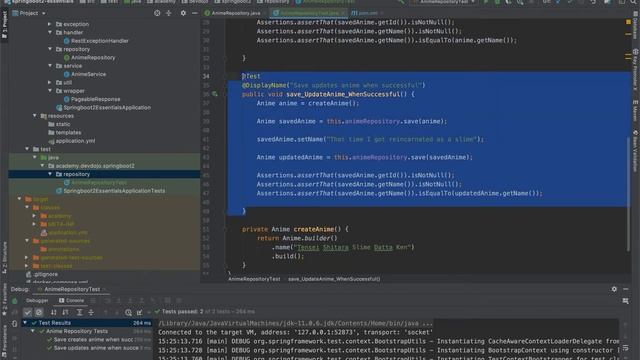Expand the util folder
The width and height of the screenshot is (640, 360).
click(50, 82)
